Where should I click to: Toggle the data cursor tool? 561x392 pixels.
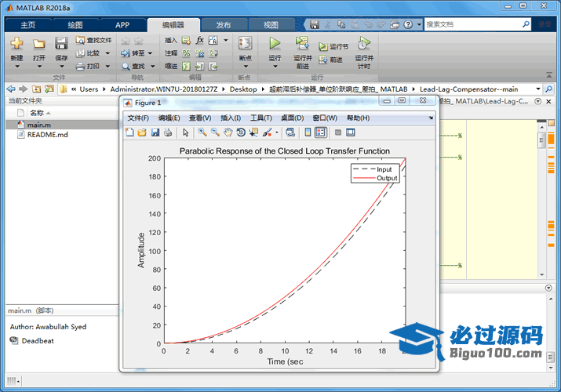253,132
